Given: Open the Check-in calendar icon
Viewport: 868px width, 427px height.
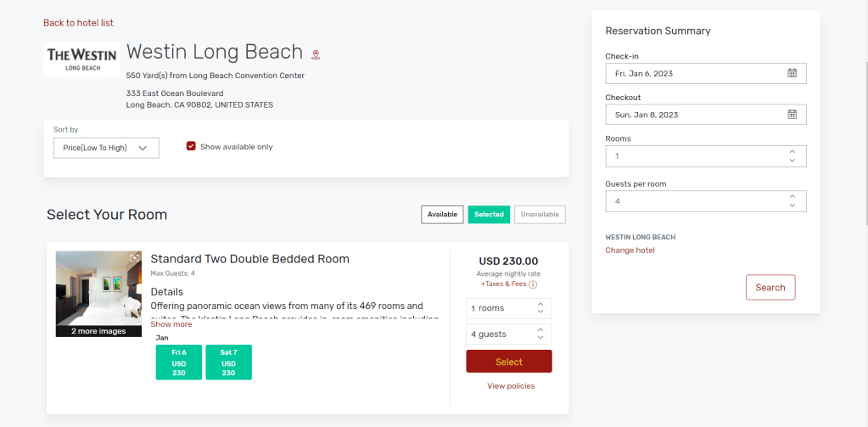Looking at the screenshot, I should pos(792,74).
